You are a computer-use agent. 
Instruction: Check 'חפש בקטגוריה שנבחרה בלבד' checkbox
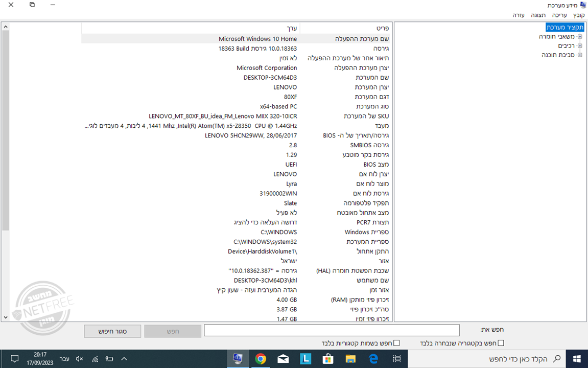pyautogui.click(x=501, y=343)
